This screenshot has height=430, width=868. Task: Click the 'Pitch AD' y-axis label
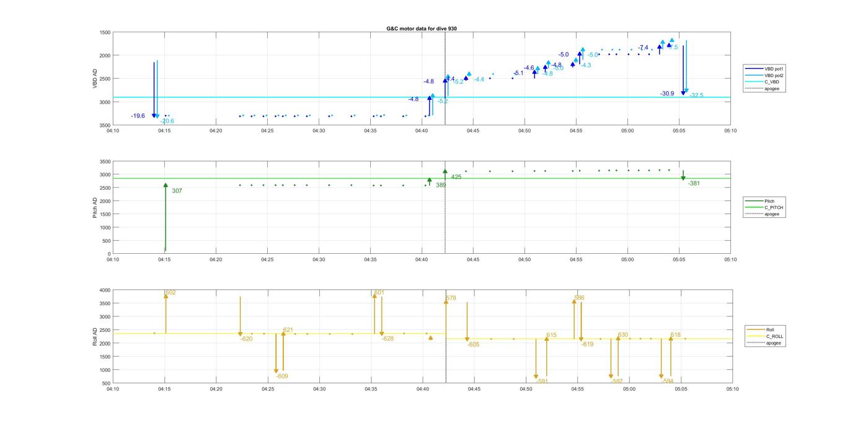point(95,208)
